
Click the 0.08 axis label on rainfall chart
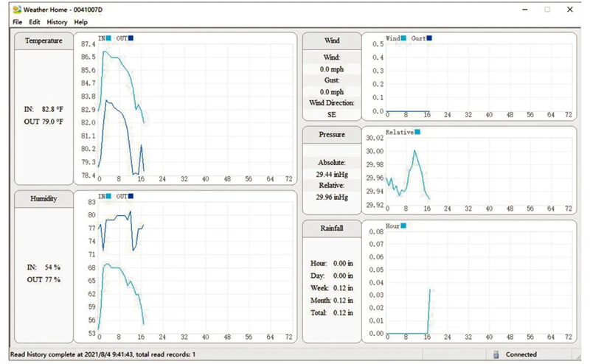[376, 231]
